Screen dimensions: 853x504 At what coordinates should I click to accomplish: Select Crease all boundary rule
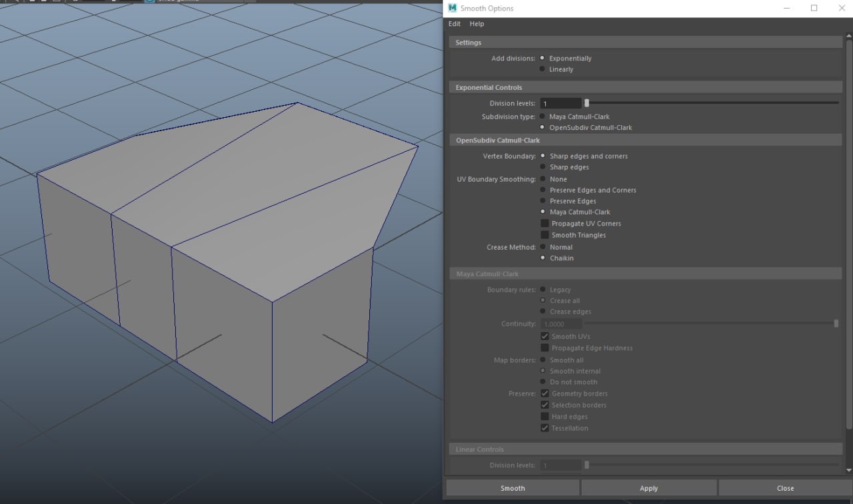coord(542,300)
